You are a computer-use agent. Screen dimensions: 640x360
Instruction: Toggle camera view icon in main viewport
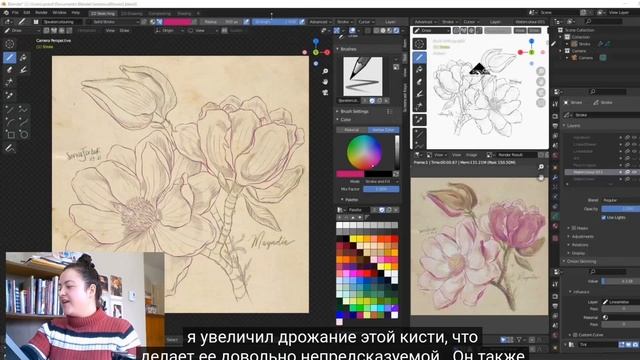[325, 93]
